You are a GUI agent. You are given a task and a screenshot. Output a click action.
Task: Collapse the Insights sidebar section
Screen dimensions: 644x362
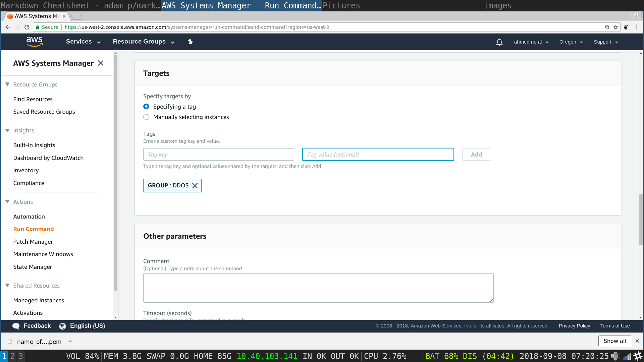[7, 130]
